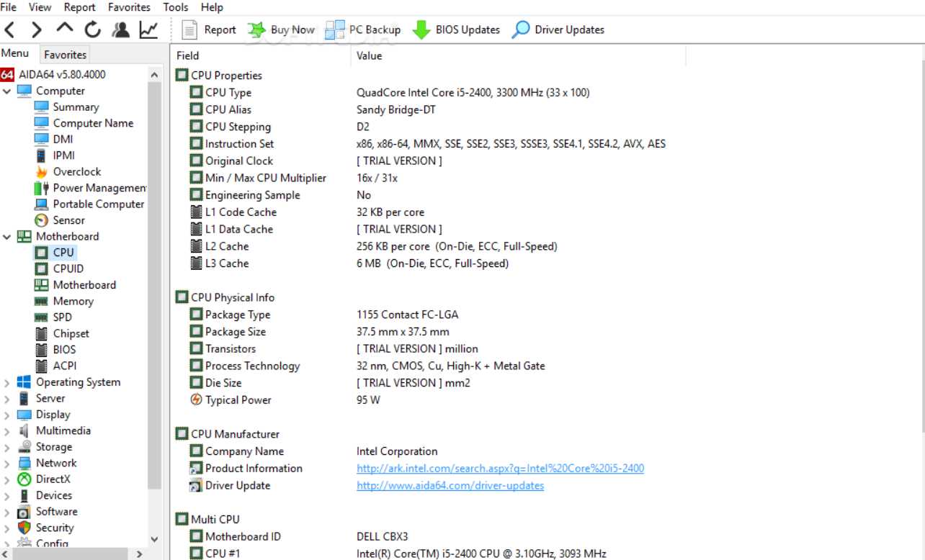925x560 pixels.
Task: Click the Security shield icon
Action: click(x=24, y=528)
